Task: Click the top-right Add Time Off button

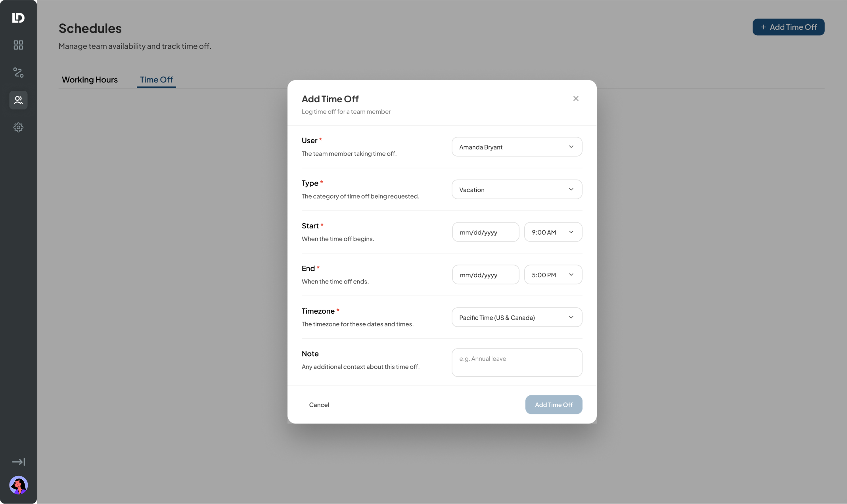Action: (788, 27)
